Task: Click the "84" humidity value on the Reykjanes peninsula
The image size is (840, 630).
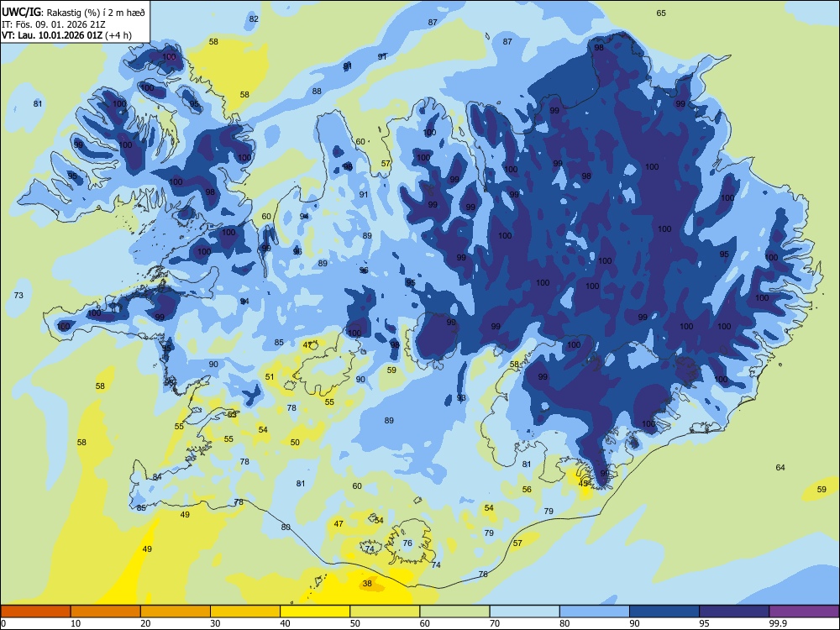Action: [157, 477]
